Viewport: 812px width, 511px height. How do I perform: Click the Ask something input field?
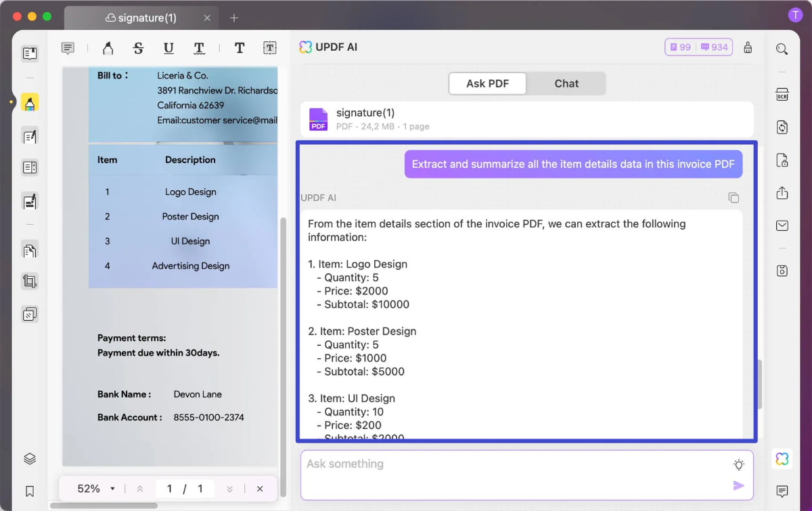tap(514, 464)
